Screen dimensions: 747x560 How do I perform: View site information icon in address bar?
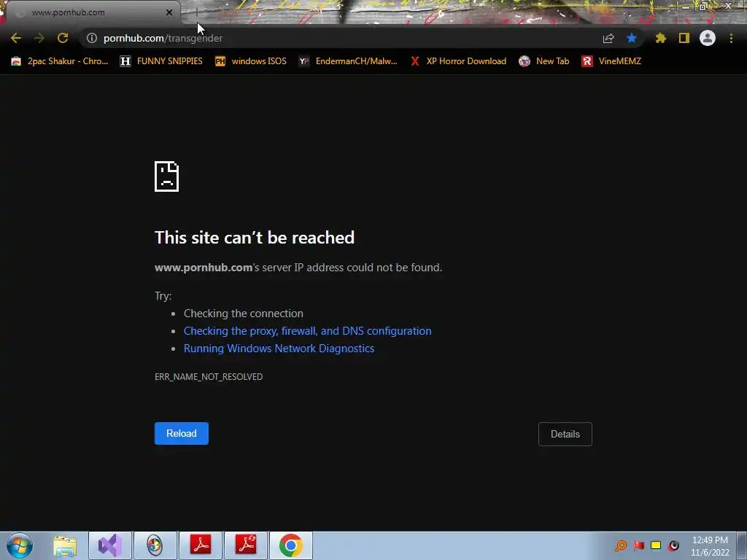(x=92, y=38)
